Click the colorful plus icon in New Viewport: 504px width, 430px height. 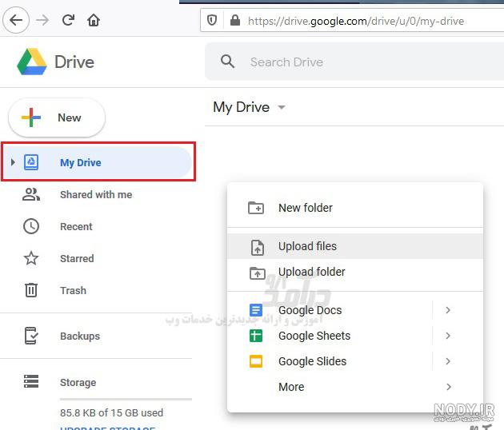tap(31, 117)
